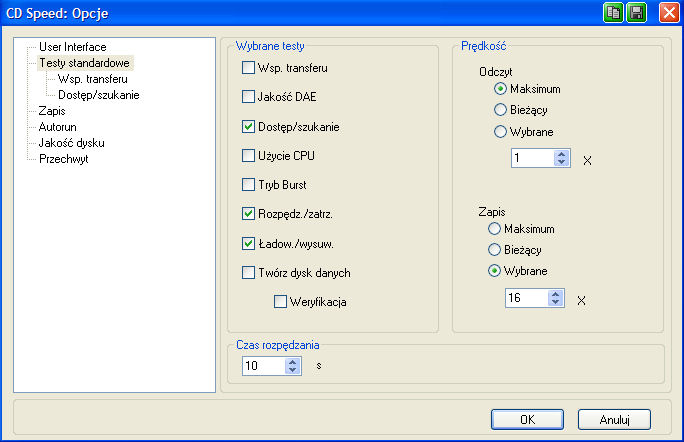
Task: Click the Czas rozpędzania field showing 10
Action: pos(264,366)
